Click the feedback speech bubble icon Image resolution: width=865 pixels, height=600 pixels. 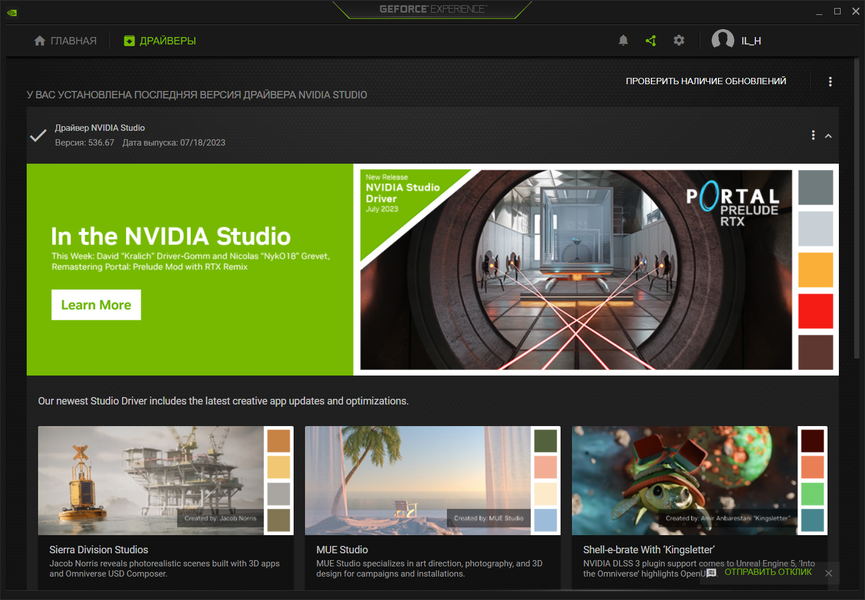tap(711, 573)
